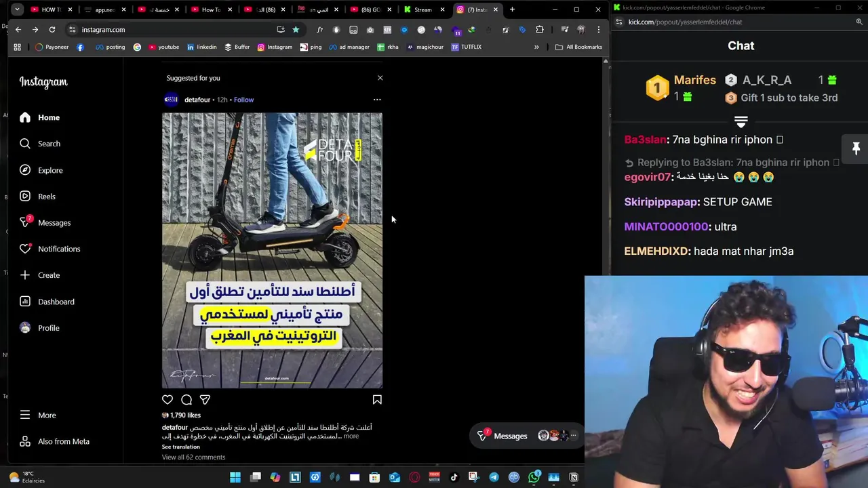The height and width of the screenshot is (488, 868).
Task: Save the detafour post bookmark
Action: [x=377, y=400]
